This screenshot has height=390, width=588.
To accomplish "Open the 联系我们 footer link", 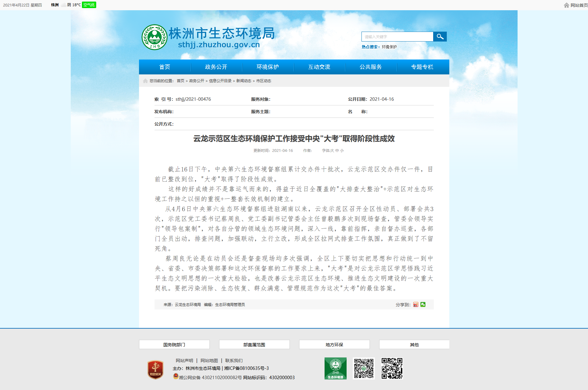I will coord(234,361).
